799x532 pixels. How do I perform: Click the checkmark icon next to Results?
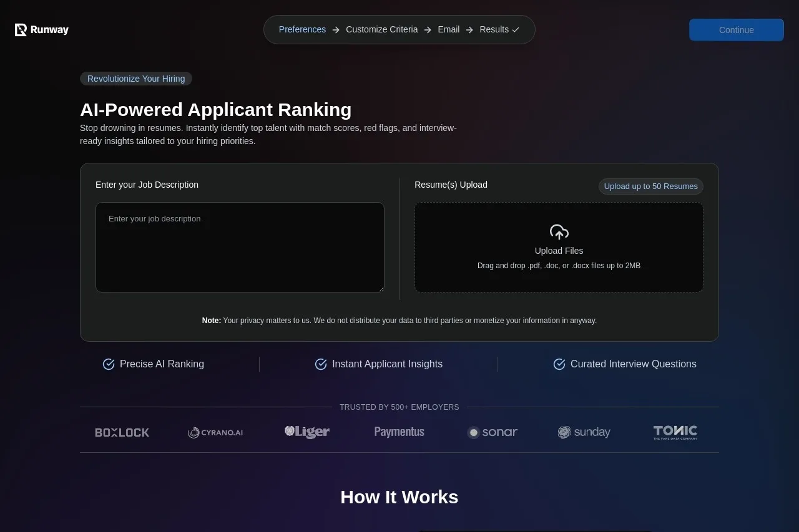coord(516,30)
